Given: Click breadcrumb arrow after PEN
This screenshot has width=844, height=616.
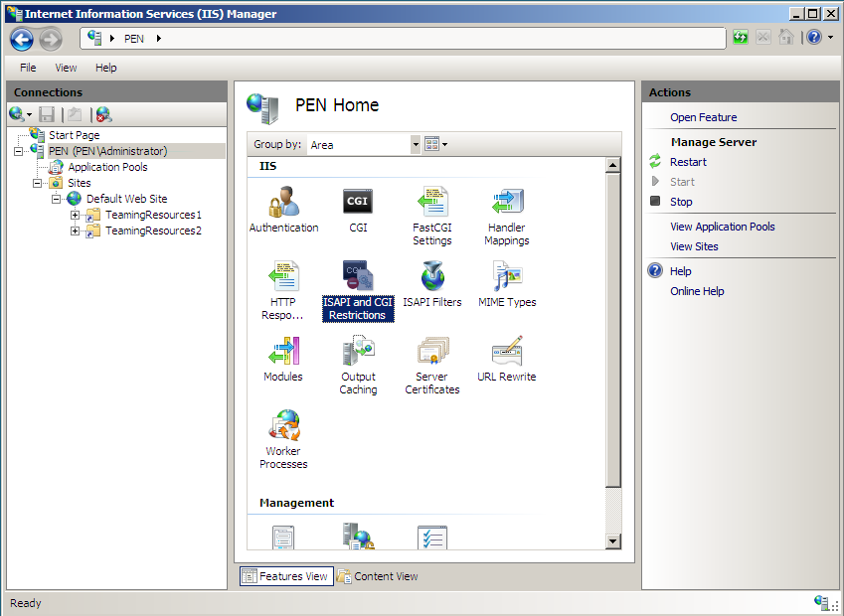Looking at the screenshot, I should (x=159, y=38).
